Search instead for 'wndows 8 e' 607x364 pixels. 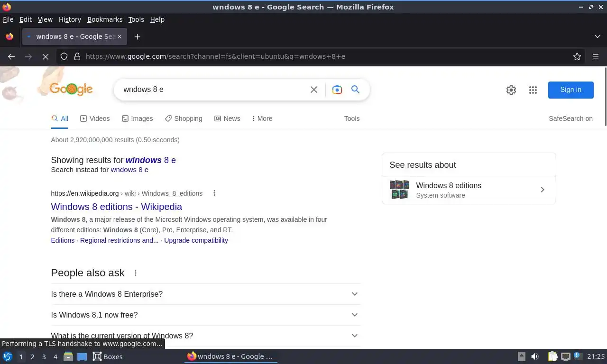(129, 170)
